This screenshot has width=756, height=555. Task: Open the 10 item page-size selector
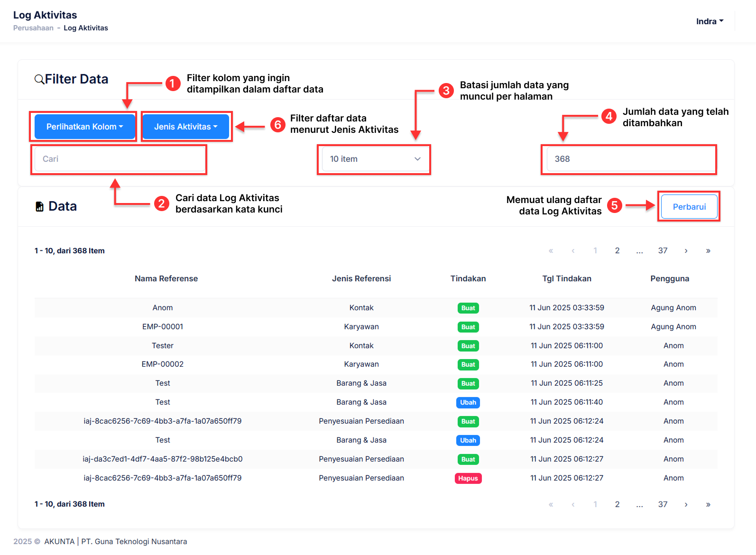(x=375, y=159)
